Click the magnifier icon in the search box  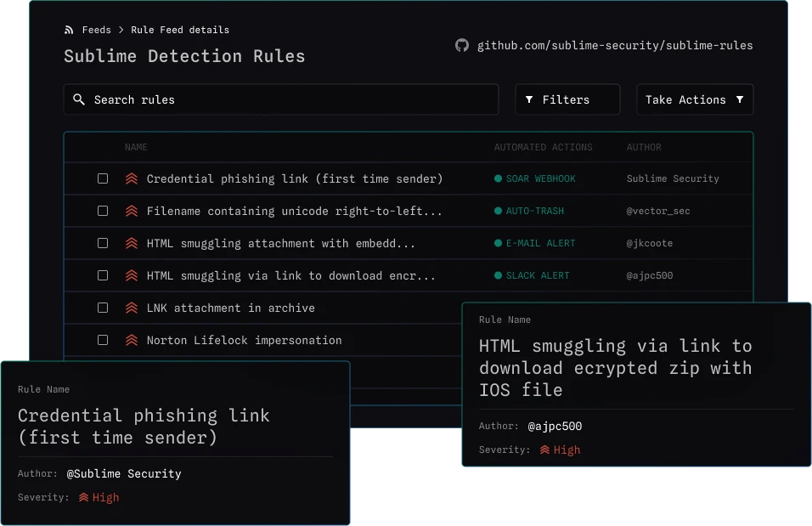pyautogui.click(x=79, y=99)
